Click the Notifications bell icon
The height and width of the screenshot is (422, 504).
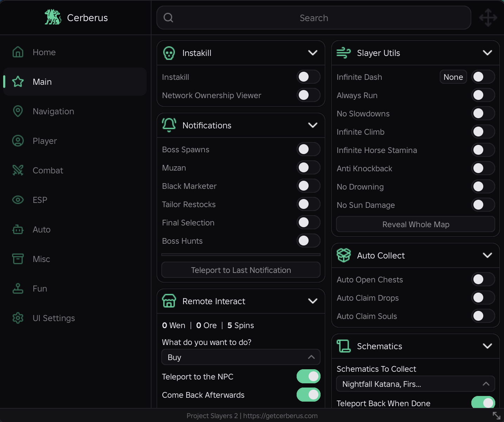click(x=169, y=125)
